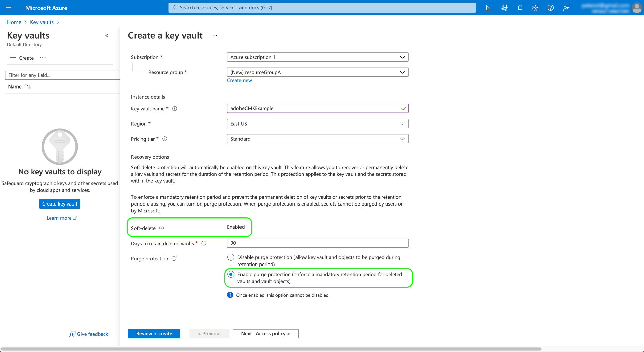Edit the days to retain deleted vaults field
The height and width of the screenshot is (352, 644).
pyautogui.click(x=317, y=243)
